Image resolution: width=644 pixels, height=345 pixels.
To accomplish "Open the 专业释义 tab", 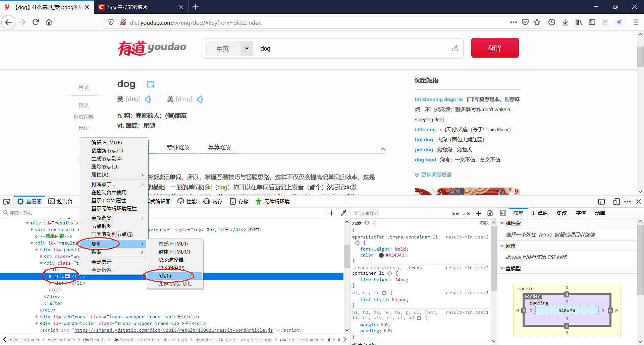I will [178, 147].
